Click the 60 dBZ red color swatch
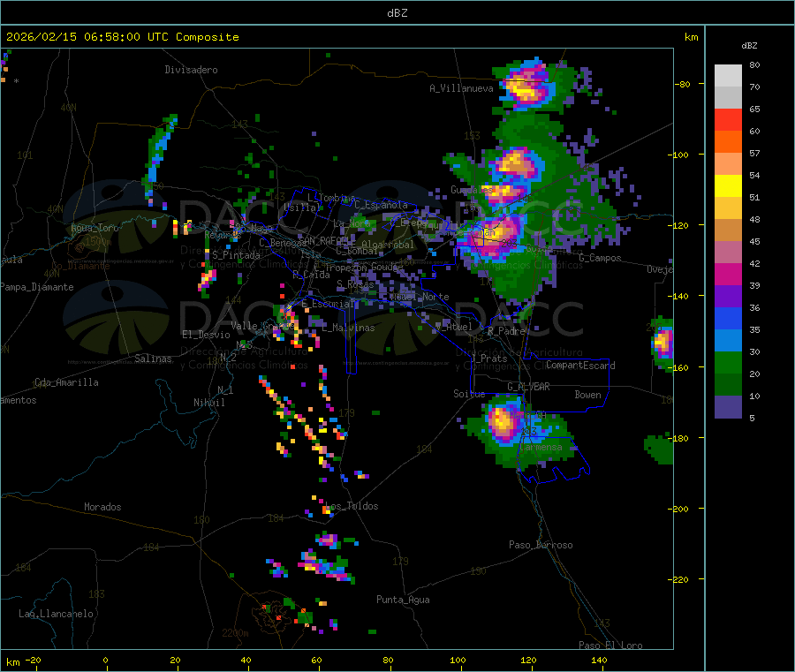 point(728,119)
